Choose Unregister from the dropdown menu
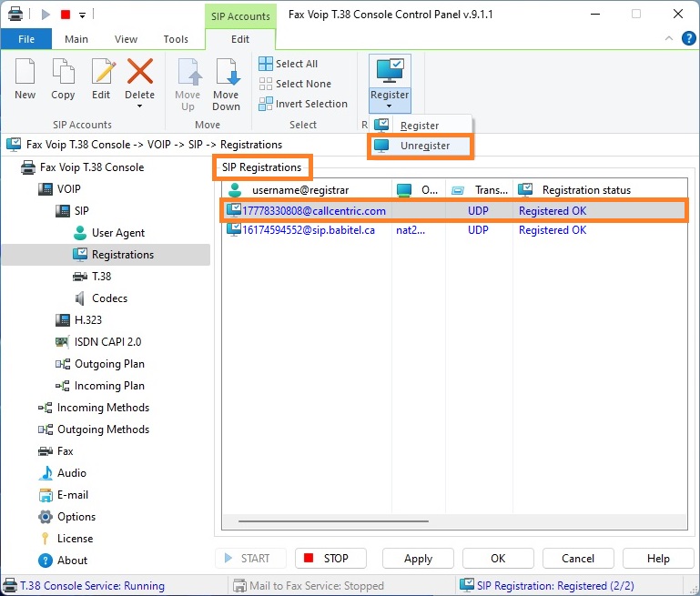This screenshot has height=596, width=700. 421,146
